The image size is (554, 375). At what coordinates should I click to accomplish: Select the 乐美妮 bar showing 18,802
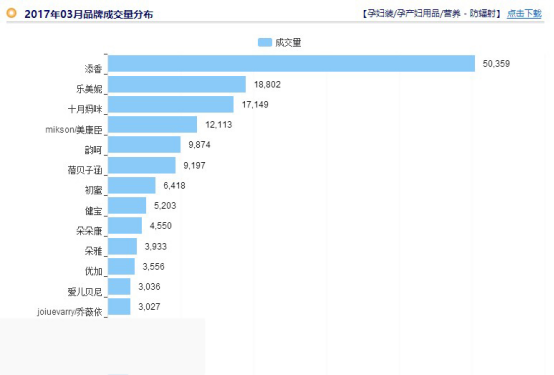[x=177, y=84]
